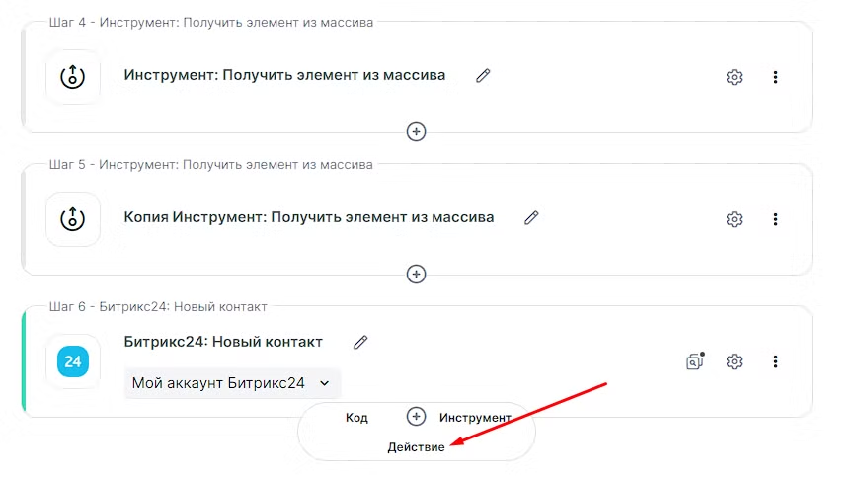Choose Инструмент to add a tool step

click(x=475, y=418)
